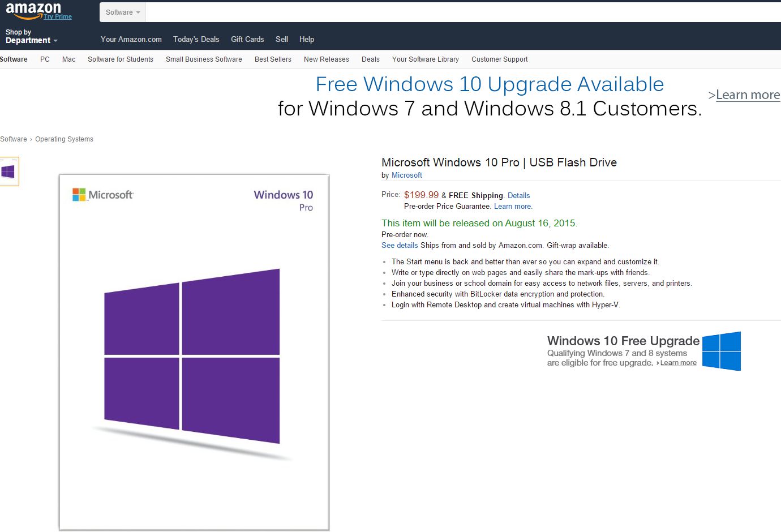Screen dimensions: 781x532
Task: Click the Try Prime link under the logo
Action: (x=59, y=17)
